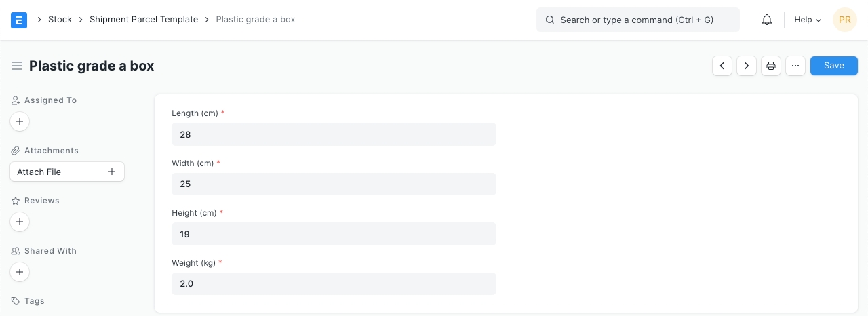Click the ERPNext home logo icon

click(19, 20)
